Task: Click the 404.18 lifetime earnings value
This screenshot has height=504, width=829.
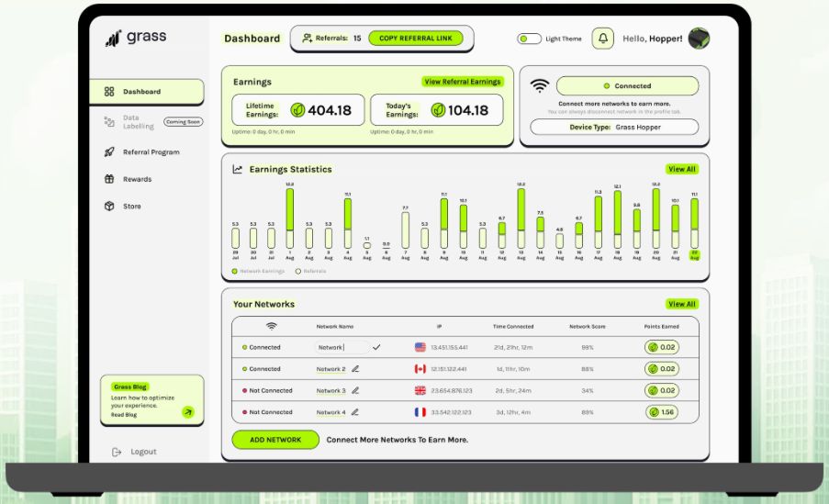Action: click(330, 110)
